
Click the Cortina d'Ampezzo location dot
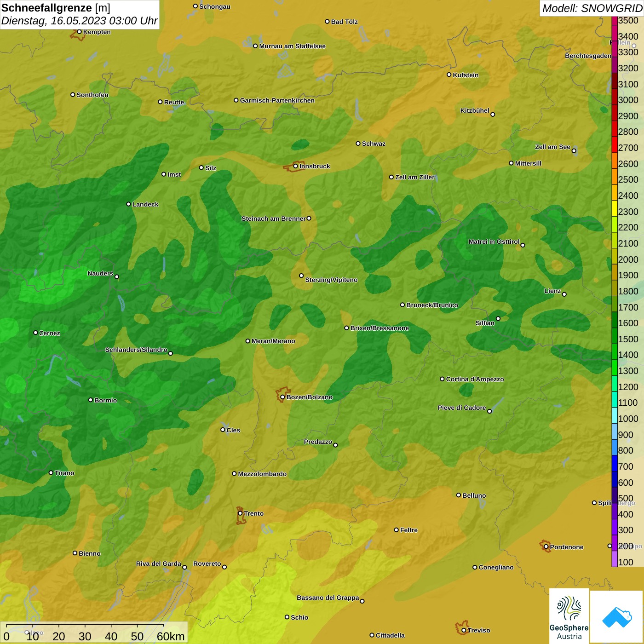(442, 379)
